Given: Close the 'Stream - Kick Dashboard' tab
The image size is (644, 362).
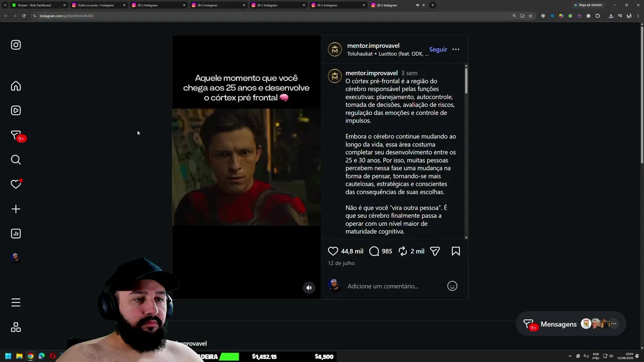Looking at the screenshot, I should [x=64, y=5].
